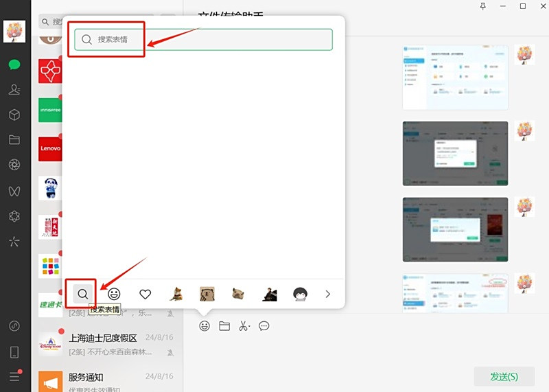Open the hamburger settings menu at bottom-left

point(14,376)
